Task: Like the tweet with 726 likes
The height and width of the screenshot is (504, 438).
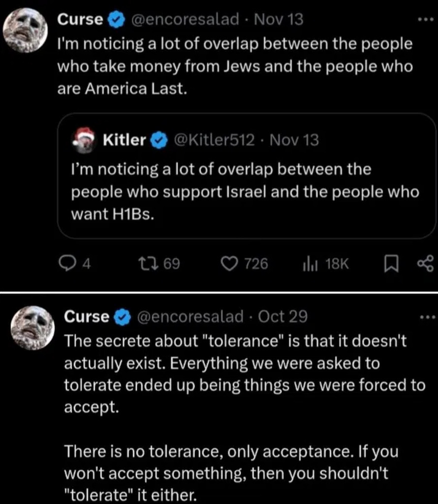Action: click(x=228, y=264)
